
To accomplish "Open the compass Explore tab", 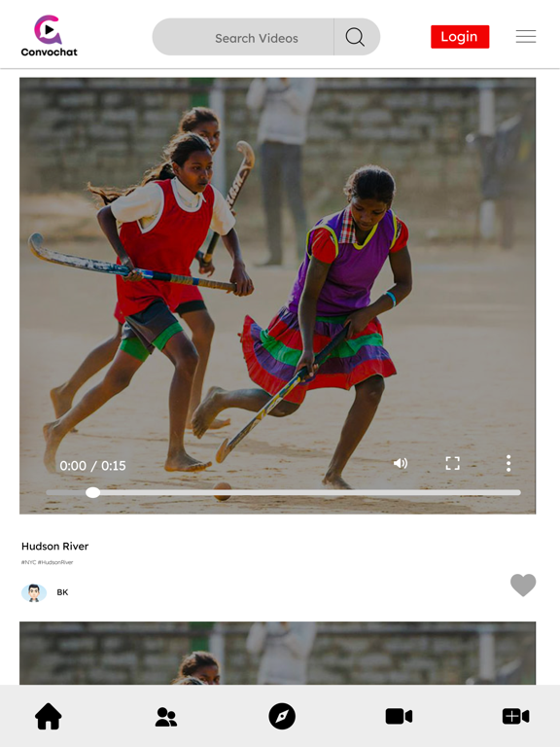I will (282, 716).
